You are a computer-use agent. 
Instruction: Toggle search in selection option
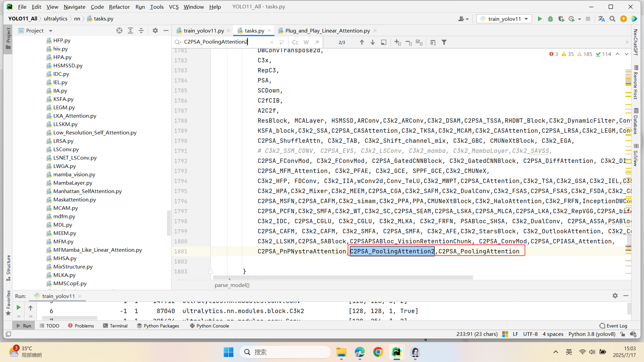433,42
